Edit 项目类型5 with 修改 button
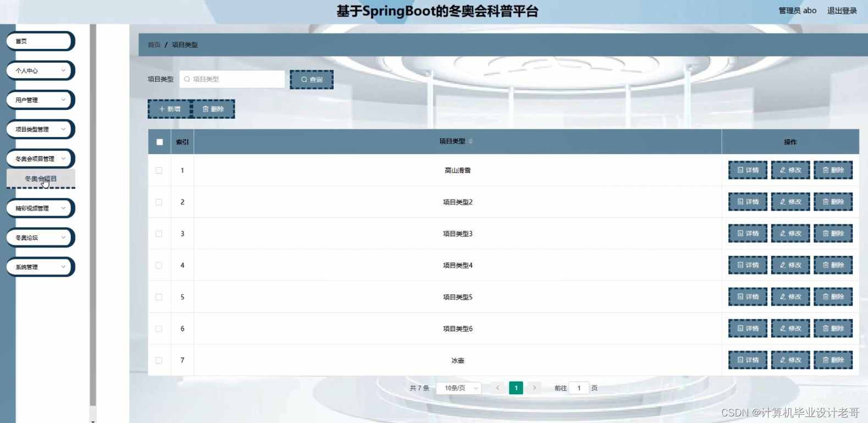Screen dimensions: 868x423 (x=790, y=296)
